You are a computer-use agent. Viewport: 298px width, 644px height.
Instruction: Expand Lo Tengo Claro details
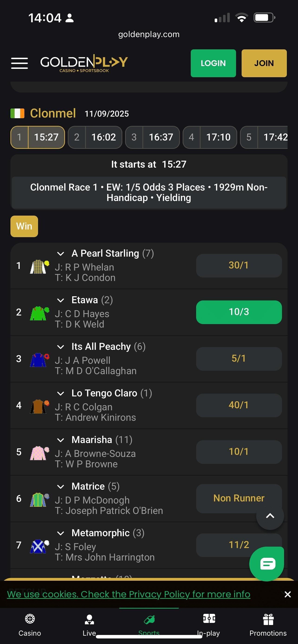click(x=61, y=393)
